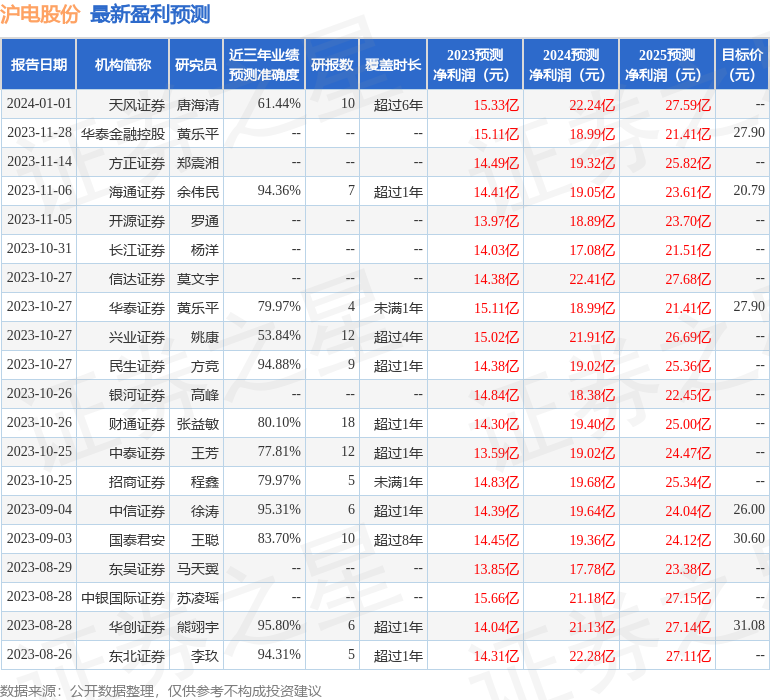Click the 目标价 column header
The image size is (770, 700).
tap(742, 65)
